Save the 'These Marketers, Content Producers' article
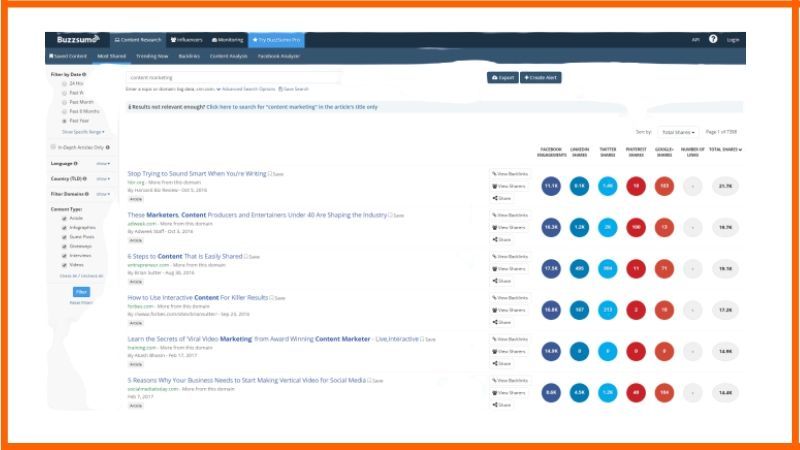800x450 pixels. tap(396, 215)
